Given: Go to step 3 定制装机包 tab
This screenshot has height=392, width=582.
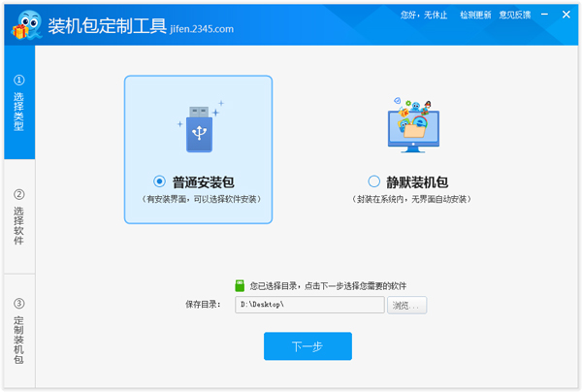Looking at the screenshot, I should pos(18,330).
